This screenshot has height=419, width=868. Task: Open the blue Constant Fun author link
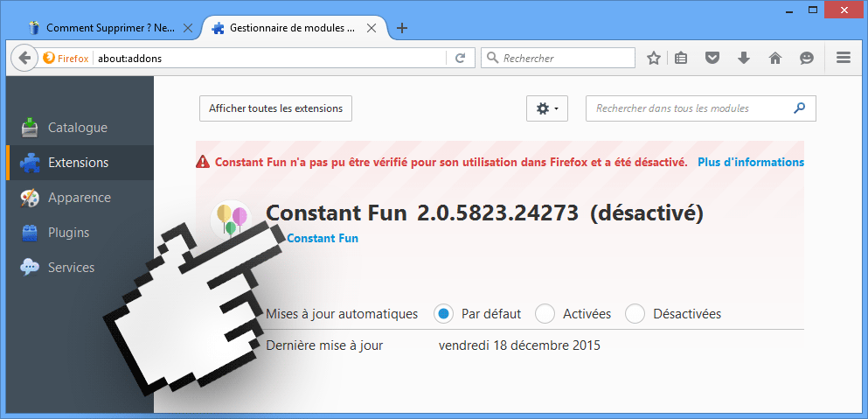coord(323,238)
